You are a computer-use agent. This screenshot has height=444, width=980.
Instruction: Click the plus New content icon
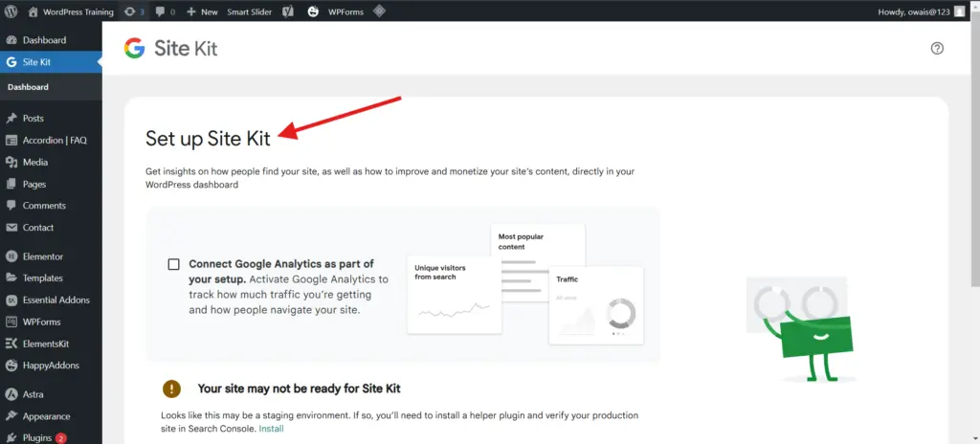191,11
